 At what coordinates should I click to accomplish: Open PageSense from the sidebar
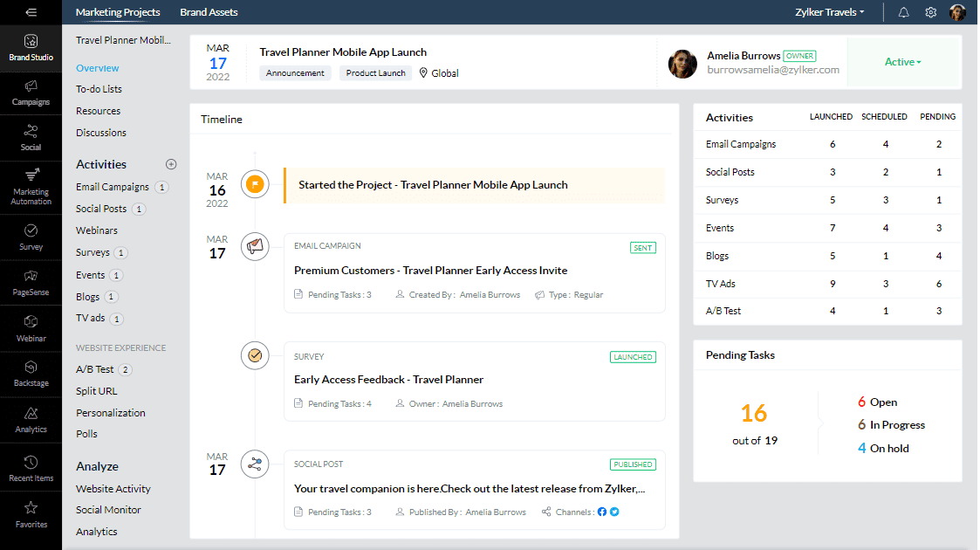tap(31, 281)
